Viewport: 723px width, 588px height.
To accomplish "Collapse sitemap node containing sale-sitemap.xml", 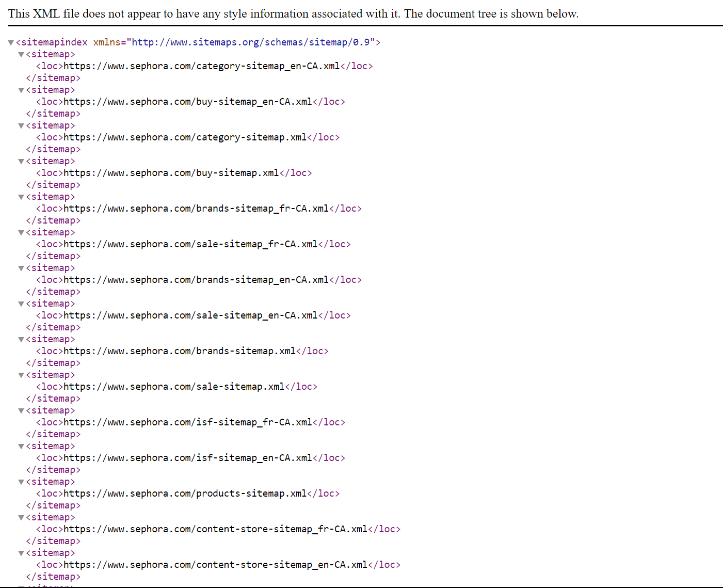I will pyautogui.click(x=21, y=375).
